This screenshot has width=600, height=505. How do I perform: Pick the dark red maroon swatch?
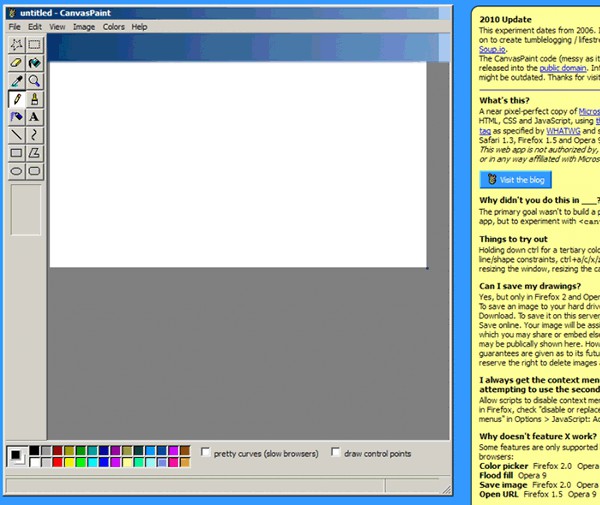[58, 451]
